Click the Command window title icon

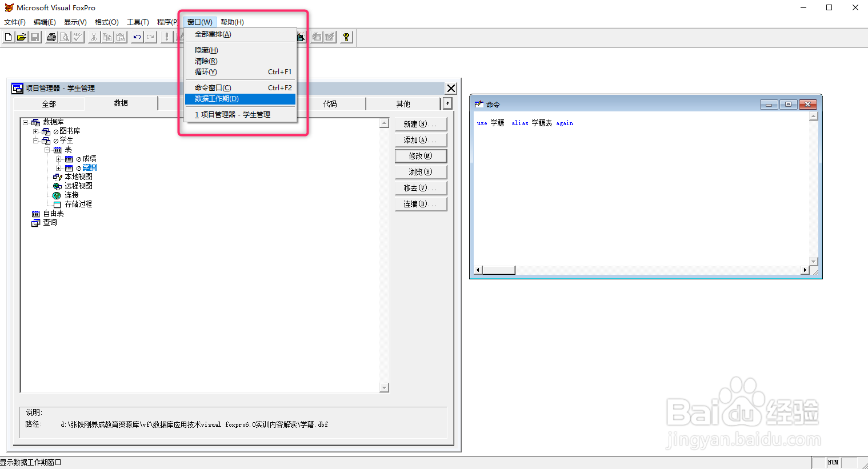click(x=479, y=105)
